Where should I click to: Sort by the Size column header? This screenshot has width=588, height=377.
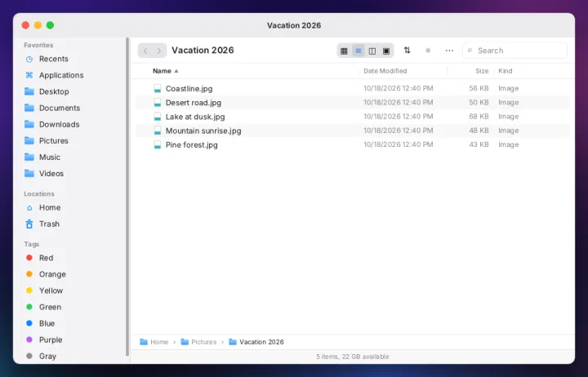(x=482, y=71)
